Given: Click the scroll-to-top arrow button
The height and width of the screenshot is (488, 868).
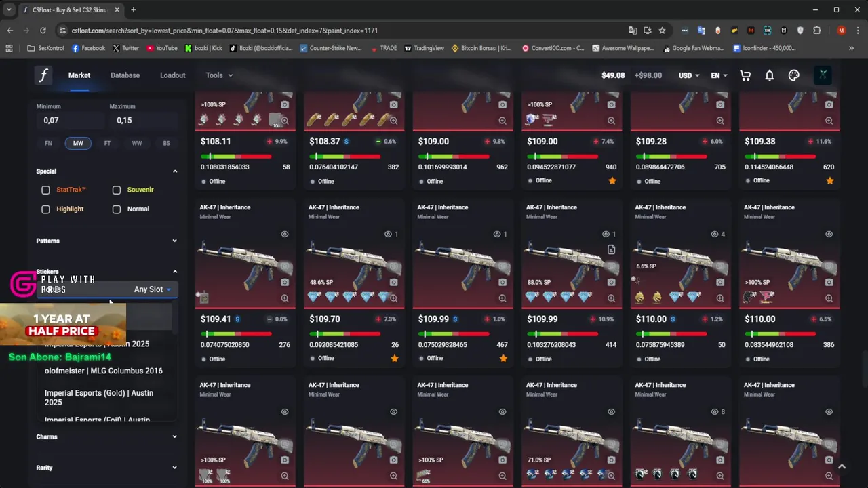Looking at the screenshot, I should pos(842,466).
